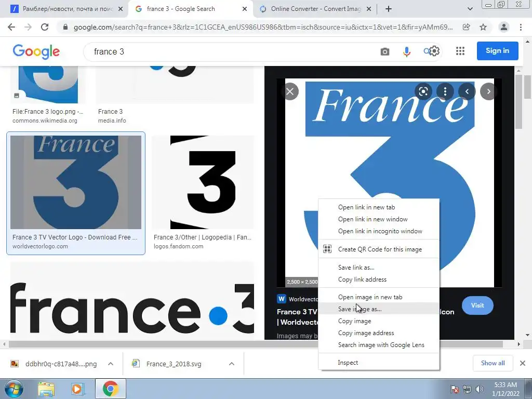Choose Save image as...
Viewport: 532px width, 399px height.
tap(379, 309)
